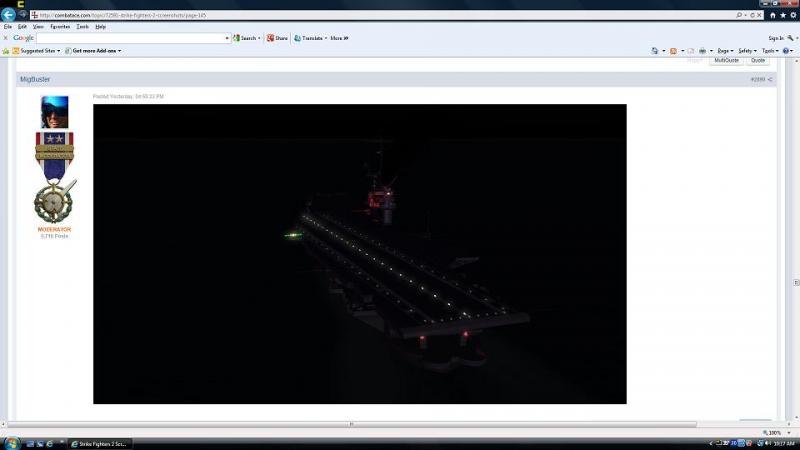This screenshot has height=450, width=800.
Task: Open the View menu
Action: tap(38, 27)
